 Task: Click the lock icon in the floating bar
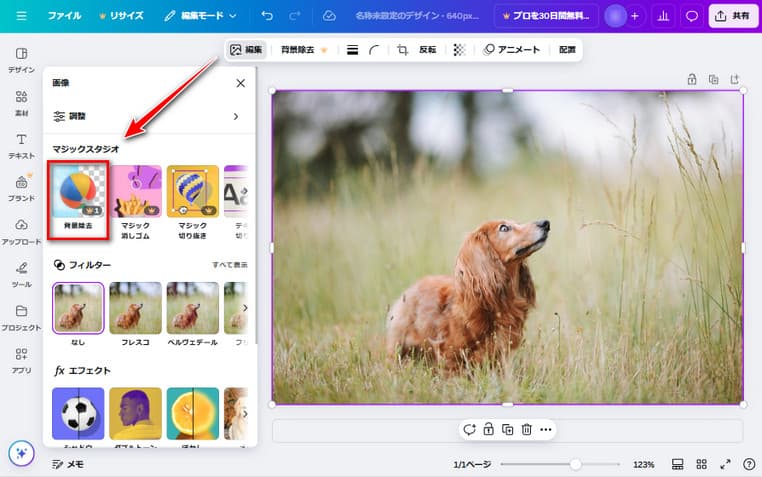pos(488,429)
